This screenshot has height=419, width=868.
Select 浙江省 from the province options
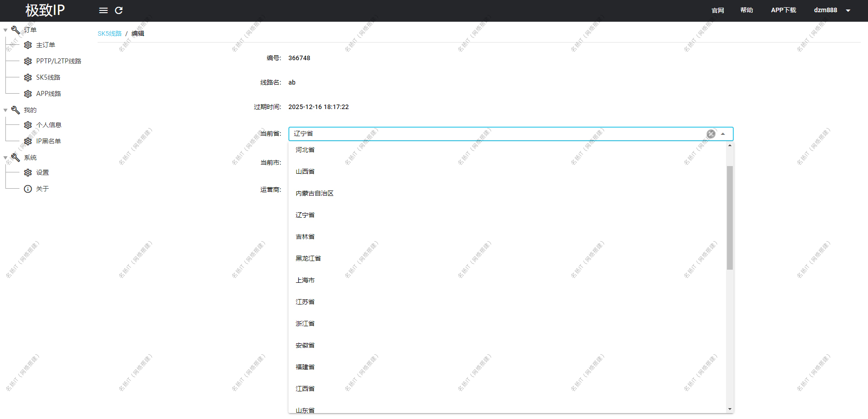click(x=305, y=324)
